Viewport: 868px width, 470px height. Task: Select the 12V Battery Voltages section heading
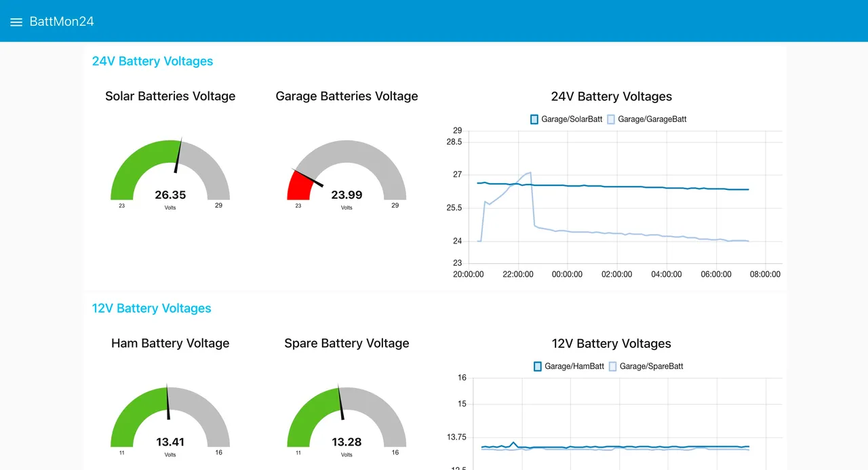click(152, 308)
